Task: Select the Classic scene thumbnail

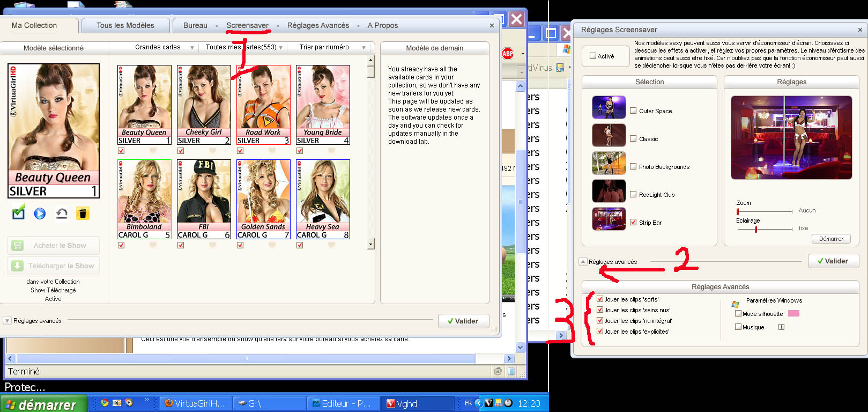Action: pos(609,135)
